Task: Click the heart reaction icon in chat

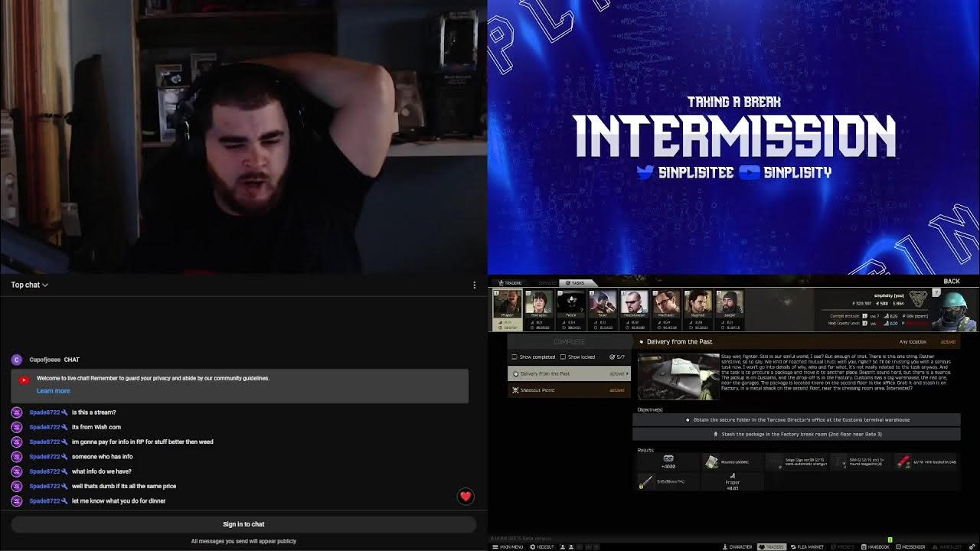Action: point(465,497)
